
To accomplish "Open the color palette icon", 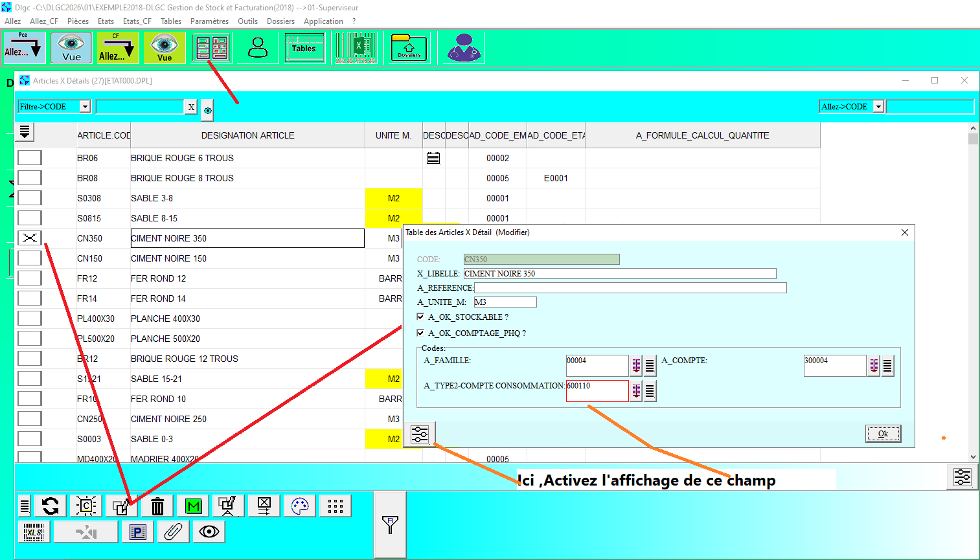I will click(299, 506).
